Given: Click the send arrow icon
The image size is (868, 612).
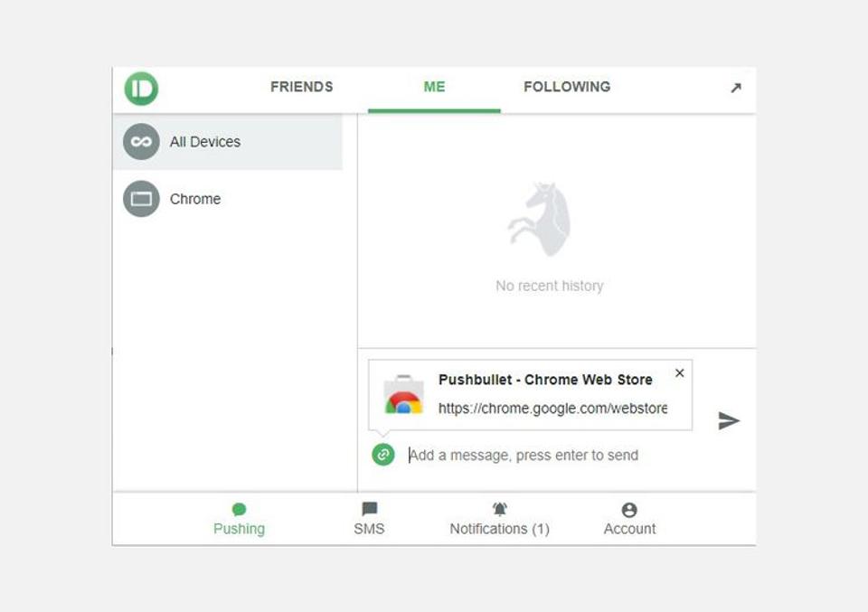Looking at the screenshot, I should (729, 420).
